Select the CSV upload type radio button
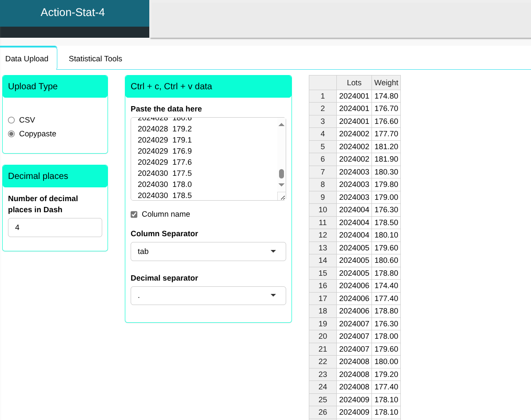The width and height of the screenshot is (531, 420). (x=12, y=120)
